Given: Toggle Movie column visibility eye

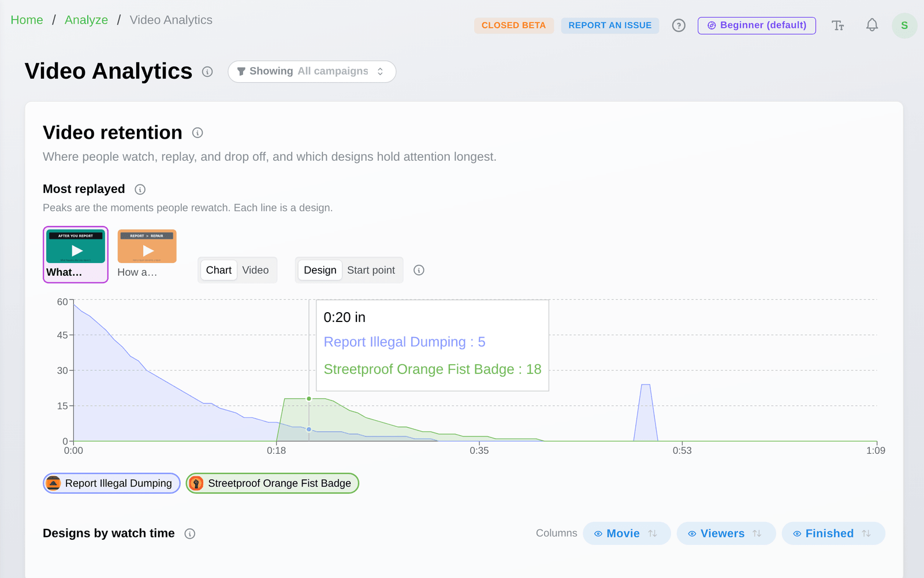Looking at the screenshot, I should (x=598, y=534).
